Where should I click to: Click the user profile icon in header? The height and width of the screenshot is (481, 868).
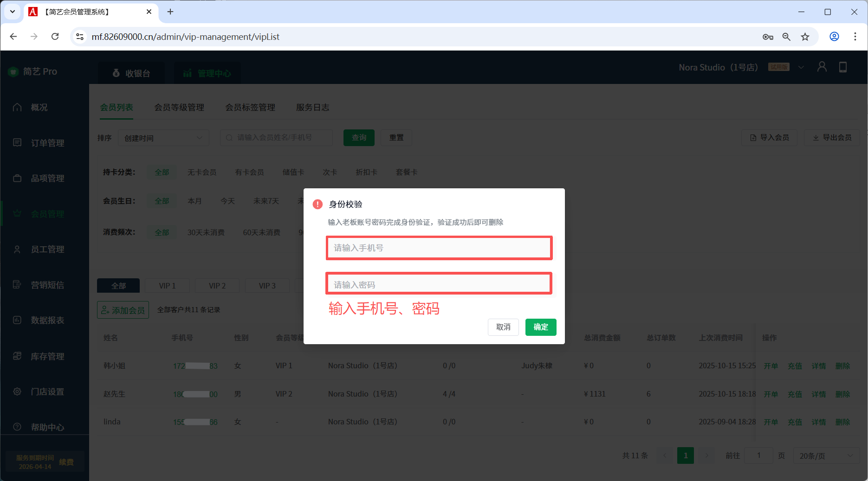822,67
